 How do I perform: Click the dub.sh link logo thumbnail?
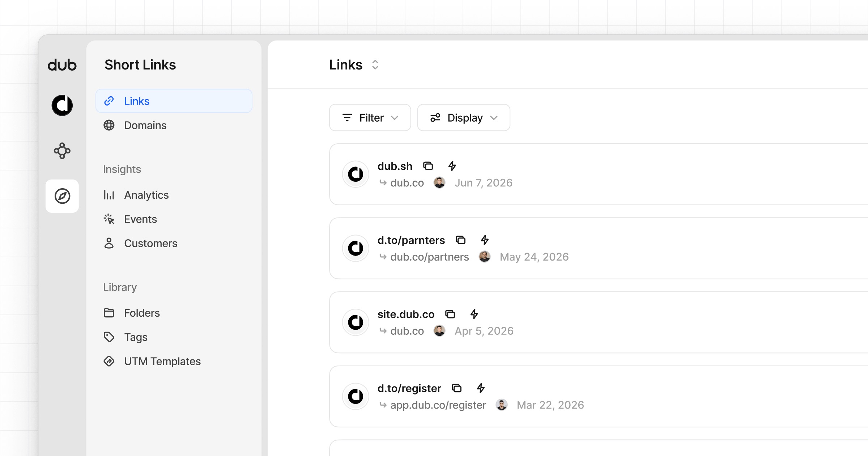pyautogui.click(x=356, y=174)
